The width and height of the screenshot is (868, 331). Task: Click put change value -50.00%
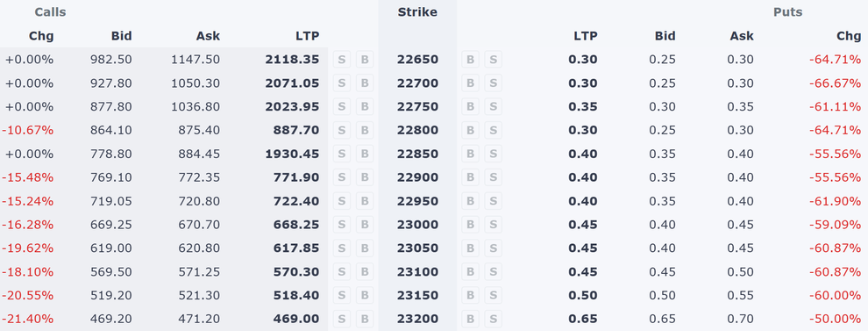click(835, 319)
